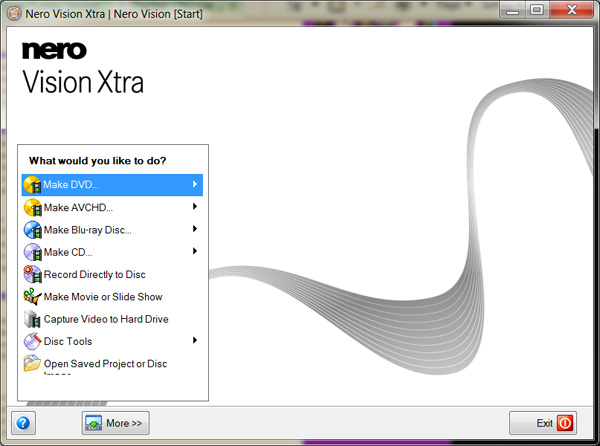Choose Capture Video to Hard Drive
The height and width of the screenshot is (446, 600).
pos(112,319)
